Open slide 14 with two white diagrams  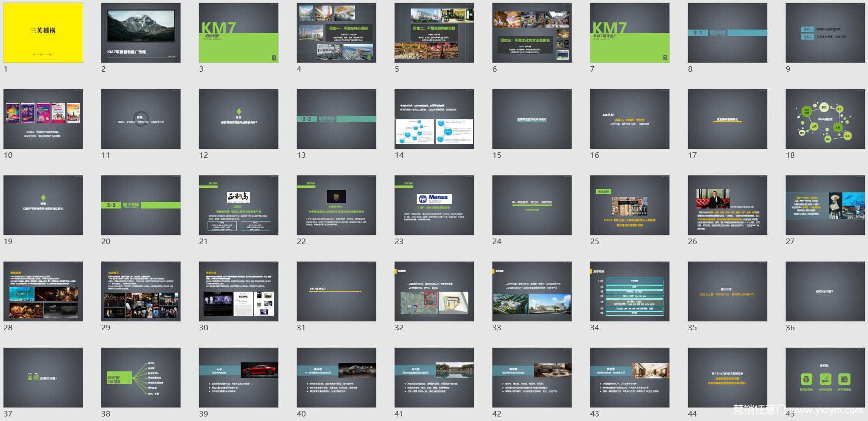click(434, 119)
